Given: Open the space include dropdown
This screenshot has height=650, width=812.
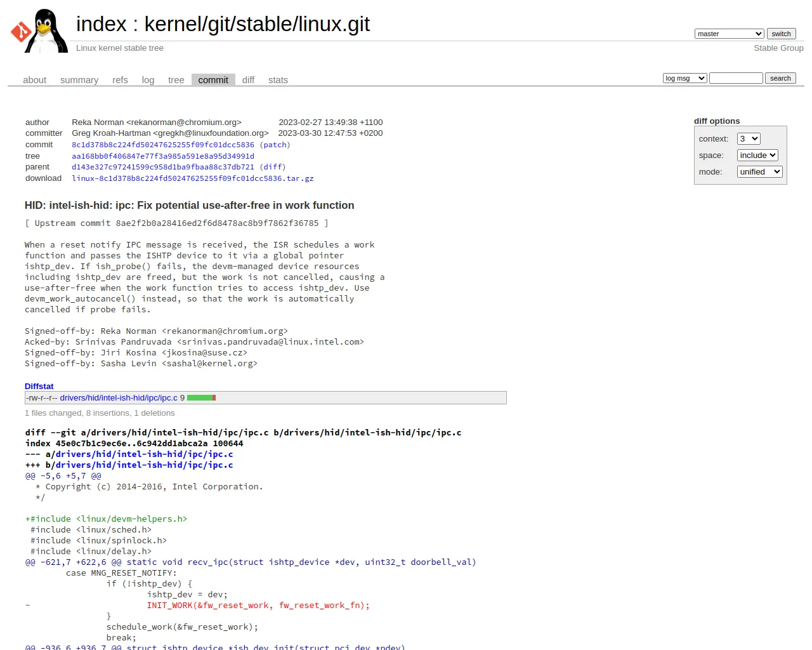Looking at the screenshot, I should pos(757,156).
